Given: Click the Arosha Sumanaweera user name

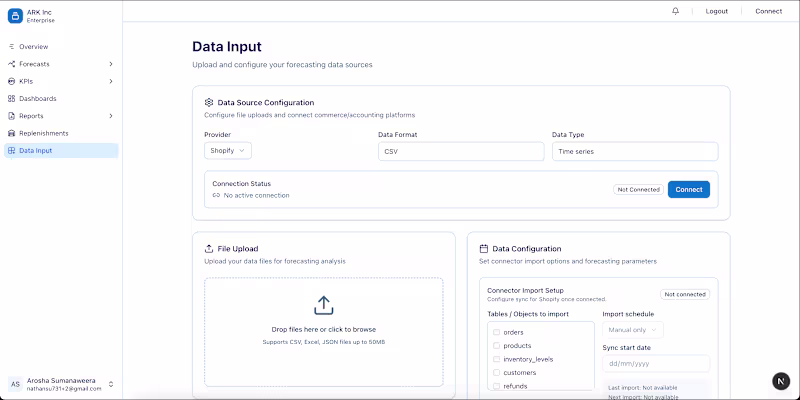Looking at the screenshot, I should pos(61,381).
